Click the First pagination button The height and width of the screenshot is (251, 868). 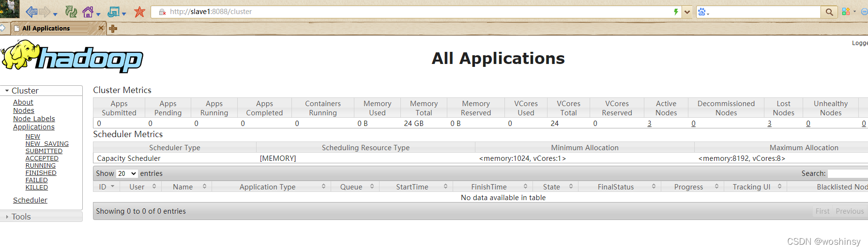pos(822,211)
